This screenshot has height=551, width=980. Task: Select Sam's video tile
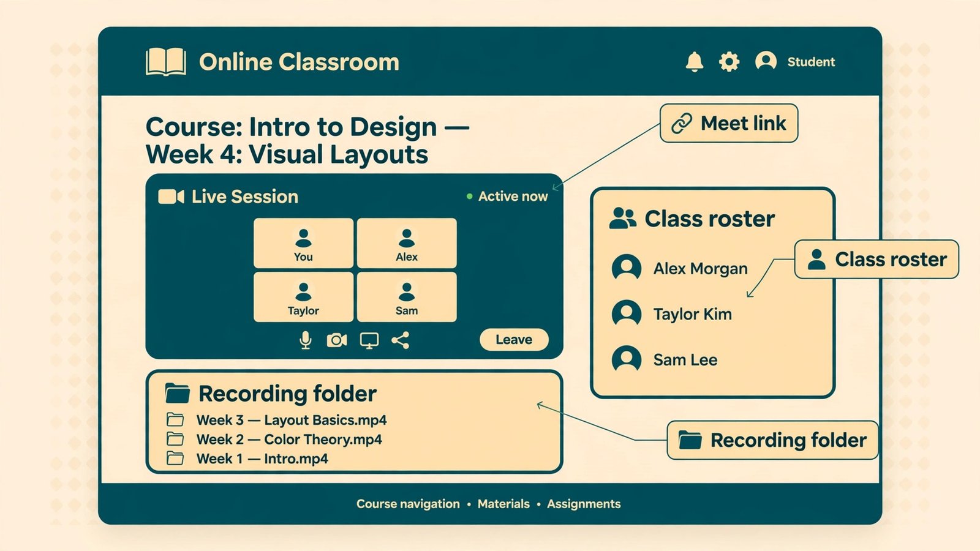coord(407,297)
